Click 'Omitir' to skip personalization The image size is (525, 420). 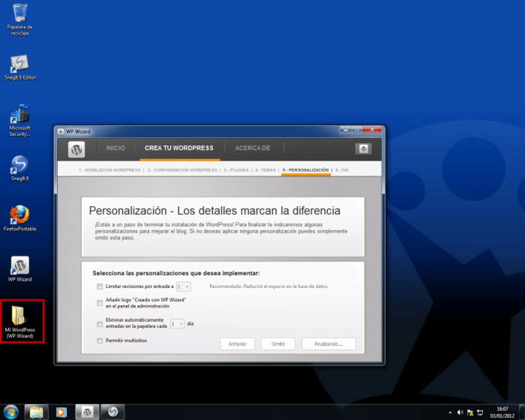tap(277, 343)
